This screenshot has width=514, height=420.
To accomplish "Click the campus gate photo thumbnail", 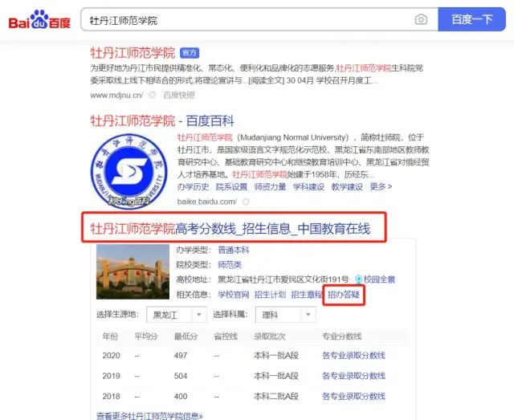I will 133,271.
